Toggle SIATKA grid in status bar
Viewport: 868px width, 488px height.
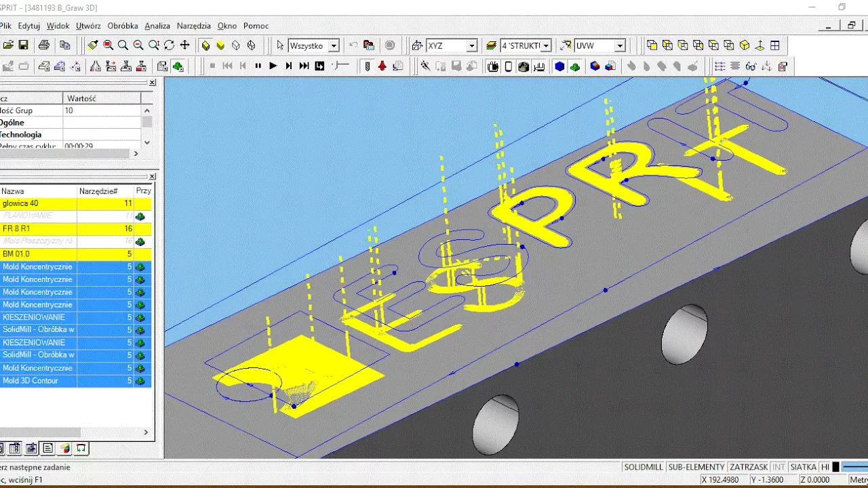point(803,467)
